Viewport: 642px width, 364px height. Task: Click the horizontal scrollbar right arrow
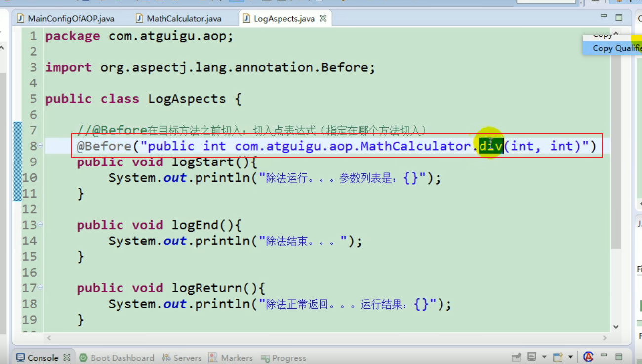(606, 338)
